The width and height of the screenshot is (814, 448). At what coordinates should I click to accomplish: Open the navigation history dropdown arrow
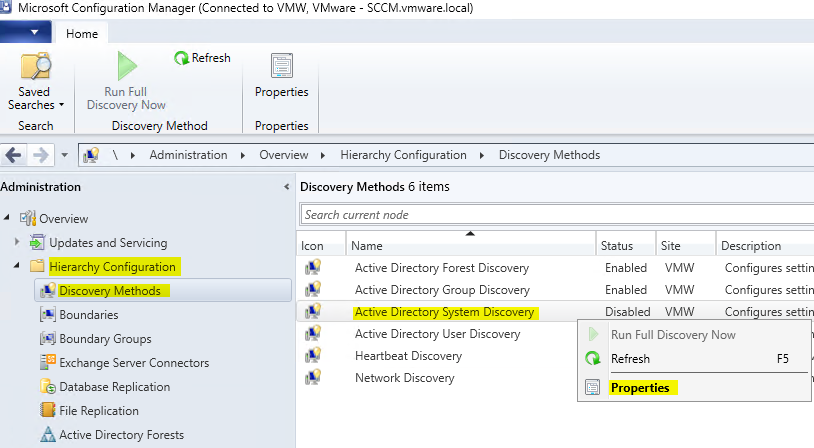64,156
